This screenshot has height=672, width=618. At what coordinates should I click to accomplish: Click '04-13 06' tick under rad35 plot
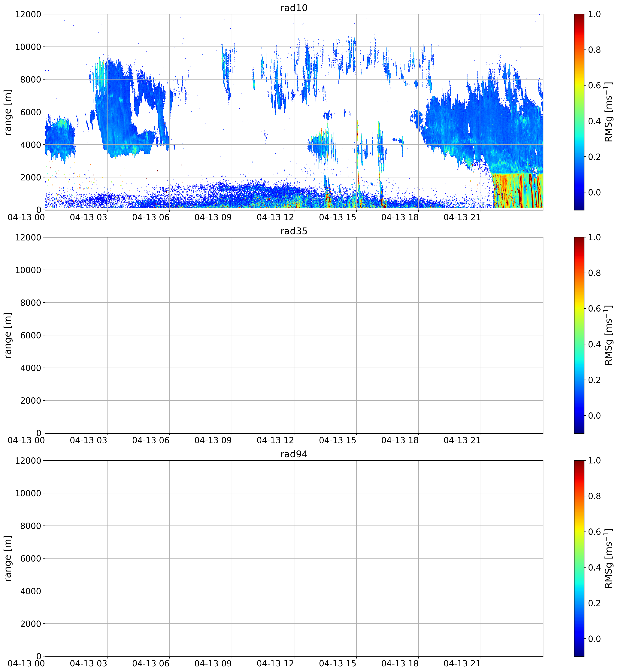151,441
